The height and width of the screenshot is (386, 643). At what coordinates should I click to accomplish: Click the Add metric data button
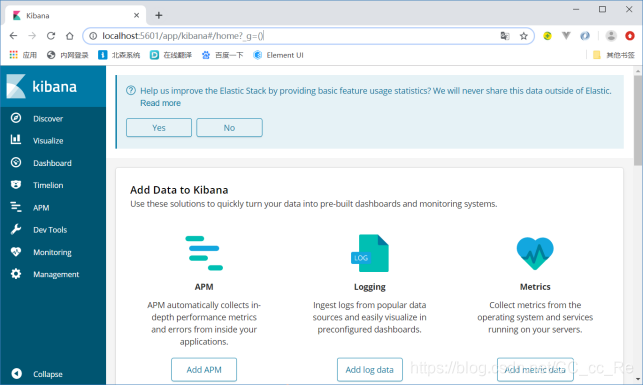click(x=535, y=370)
